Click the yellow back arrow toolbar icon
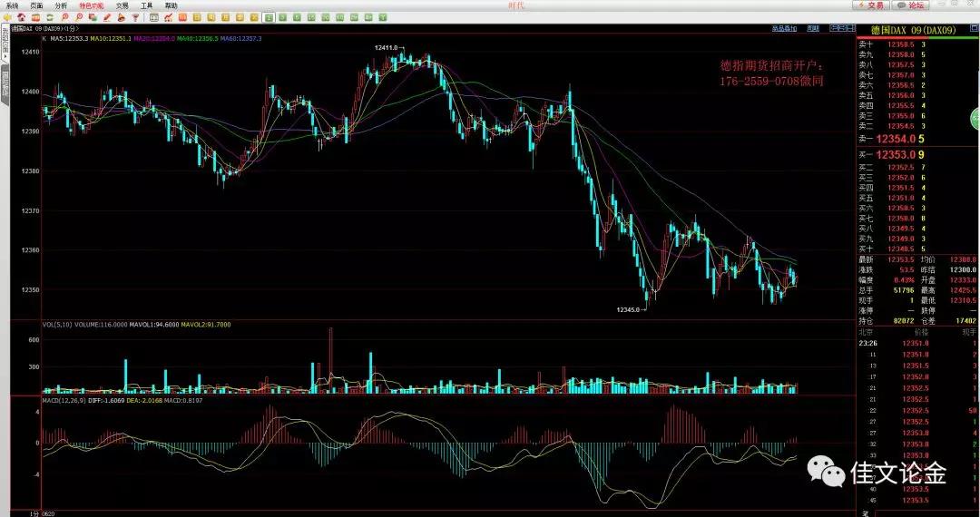The width and height of the screenshot is (980, 517). pyautogui.click(x=7, y=17)
